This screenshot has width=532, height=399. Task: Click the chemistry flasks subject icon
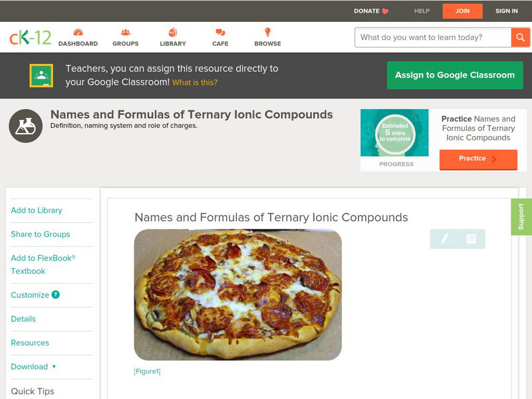coord(25,126)
